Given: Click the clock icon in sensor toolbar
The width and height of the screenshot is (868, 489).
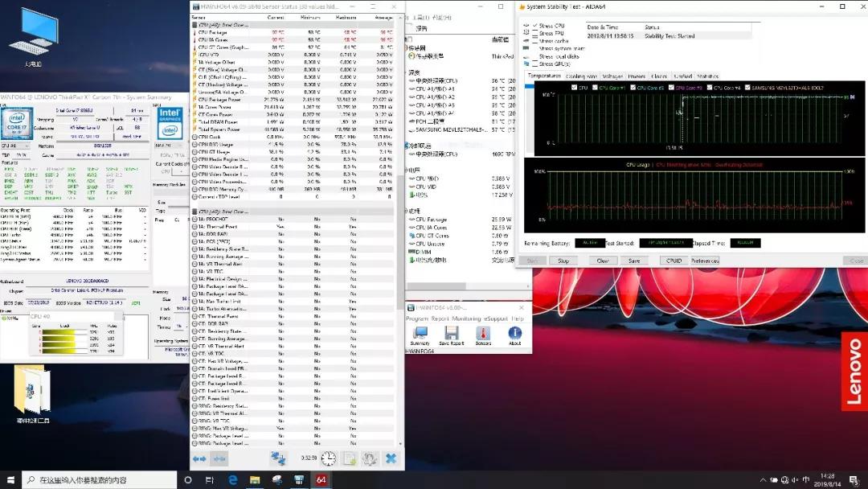Looking at the screenshot, I should [329, 458].
